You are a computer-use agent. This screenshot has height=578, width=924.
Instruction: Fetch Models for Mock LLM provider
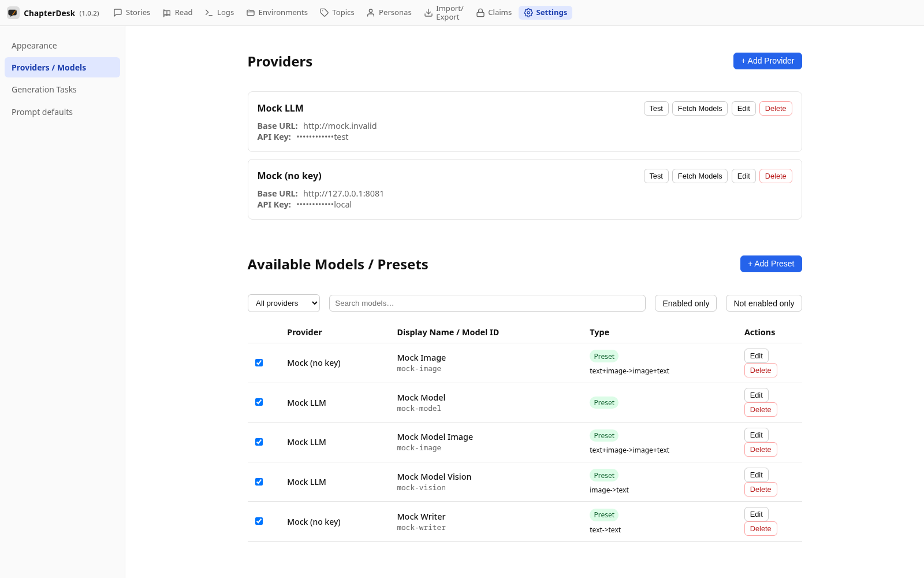[700, 109]
